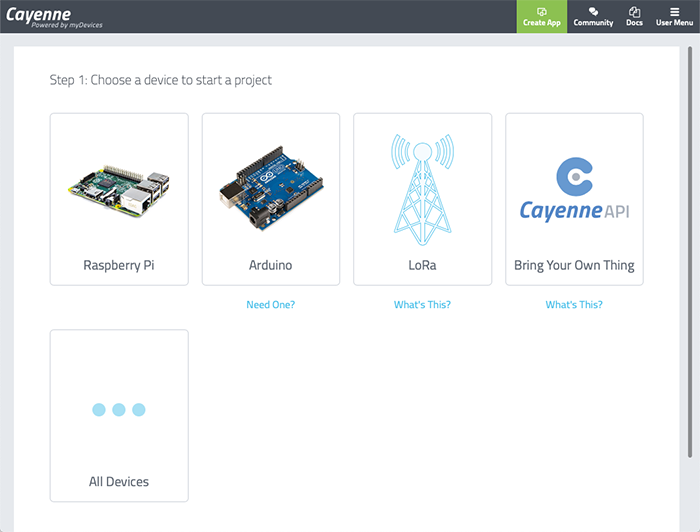The image size is (700, 532).
Task: Open the All Devices three-dots icon
Action: pos(119,409)
